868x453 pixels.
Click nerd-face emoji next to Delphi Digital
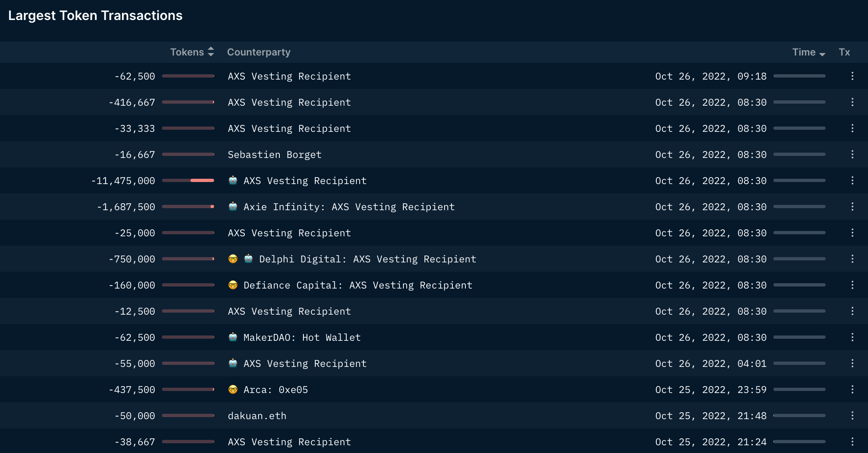[x=233, y=259]
